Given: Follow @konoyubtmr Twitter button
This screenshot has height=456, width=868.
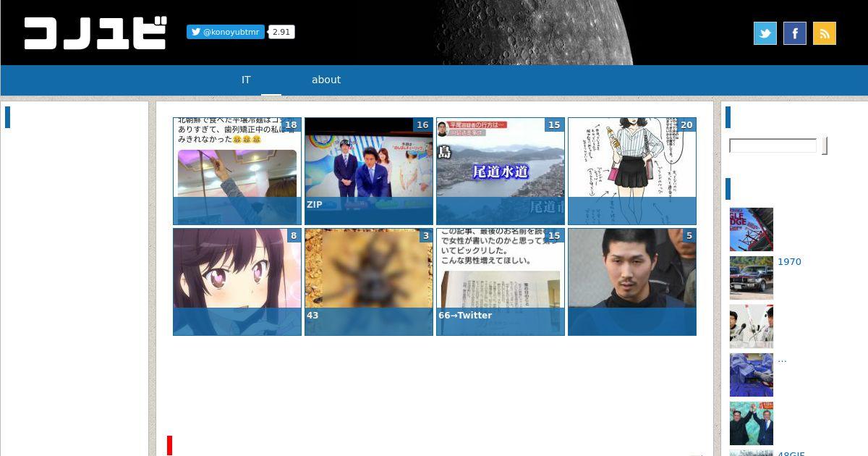Looking at the screenshot, I should (x=226, y=32).
